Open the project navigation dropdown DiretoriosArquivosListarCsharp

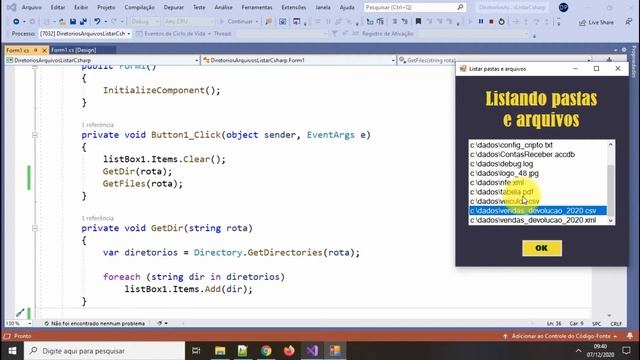click(102, 60)
